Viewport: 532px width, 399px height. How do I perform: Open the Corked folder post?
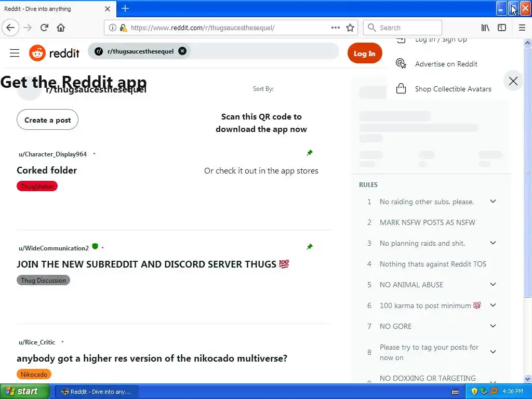pyautogui.click(x=47, y=170)
